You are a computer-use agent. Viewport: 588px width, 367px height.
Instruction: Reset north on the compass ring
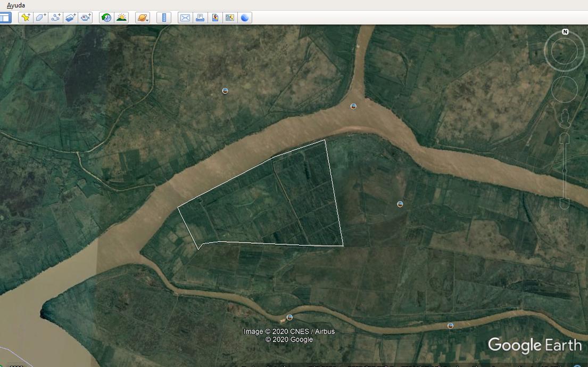tap(565, 32)
